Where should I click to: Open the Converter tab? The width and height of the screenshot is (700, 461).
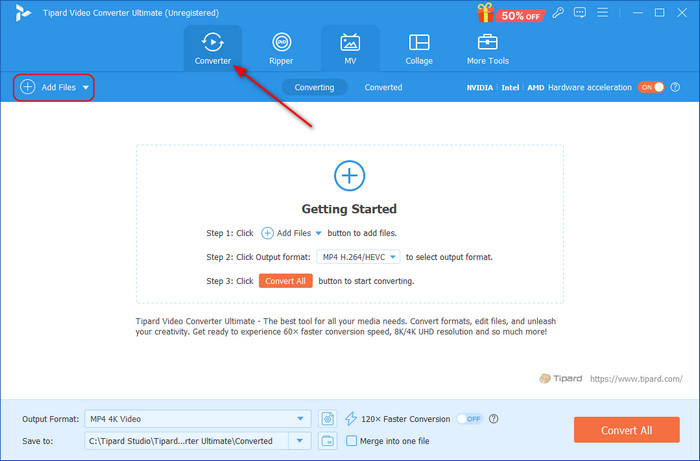(x=212, y=48)
